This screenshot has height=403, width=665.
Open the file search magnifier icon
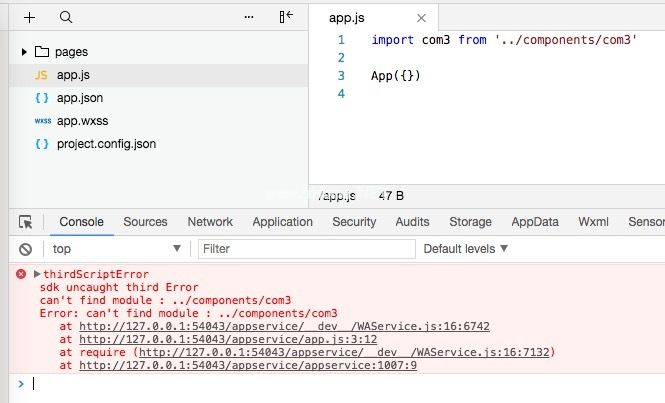[66, 17]
